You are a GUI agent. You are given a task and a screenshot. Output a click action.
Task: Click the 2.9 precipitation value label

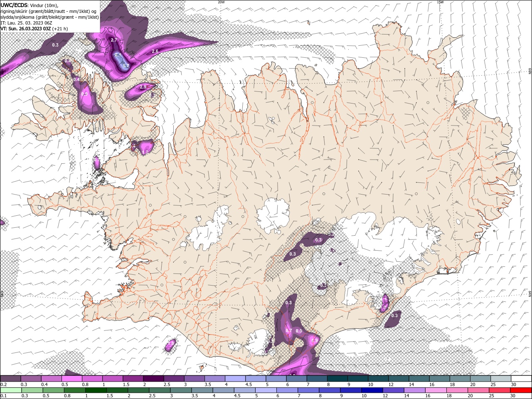pos(143,87)
